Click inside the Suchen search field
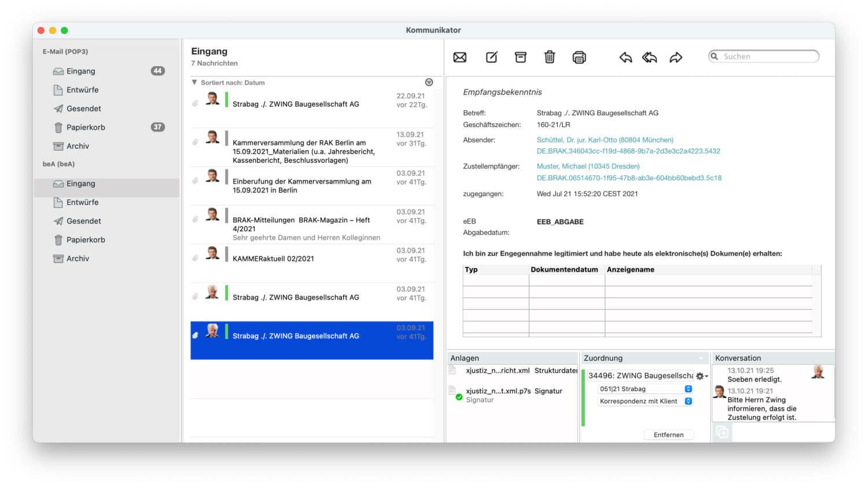 764,56
